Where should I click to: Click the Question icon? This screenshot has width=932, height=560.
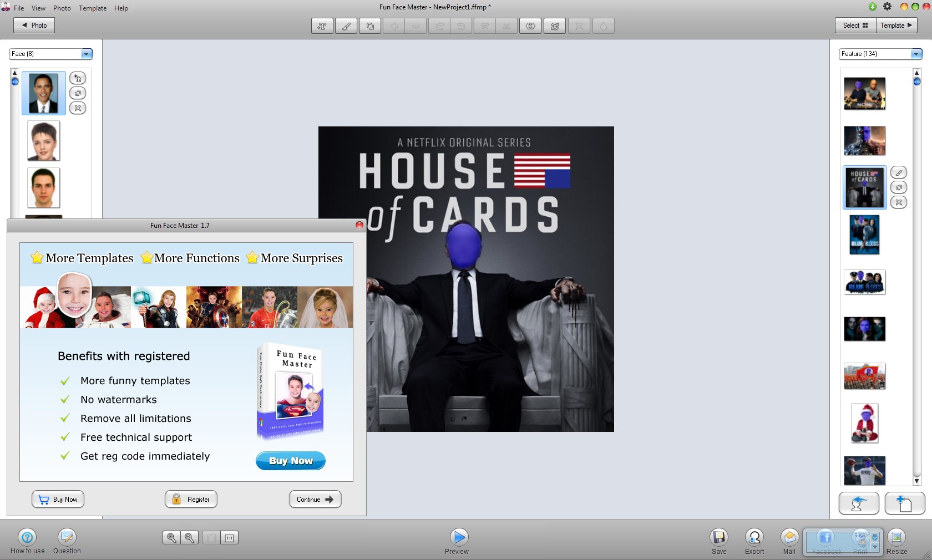point(67,537)
